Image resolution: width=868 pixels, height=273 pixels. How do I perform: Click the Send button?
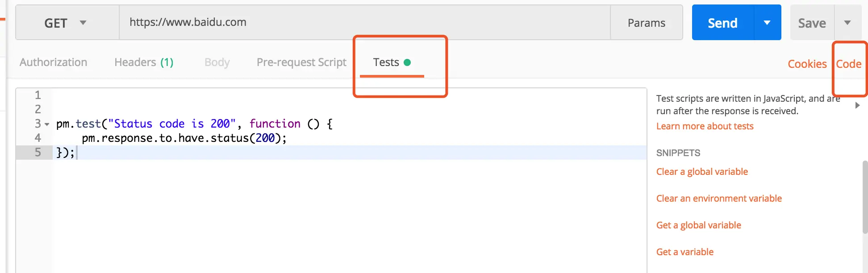click(722, 23)
